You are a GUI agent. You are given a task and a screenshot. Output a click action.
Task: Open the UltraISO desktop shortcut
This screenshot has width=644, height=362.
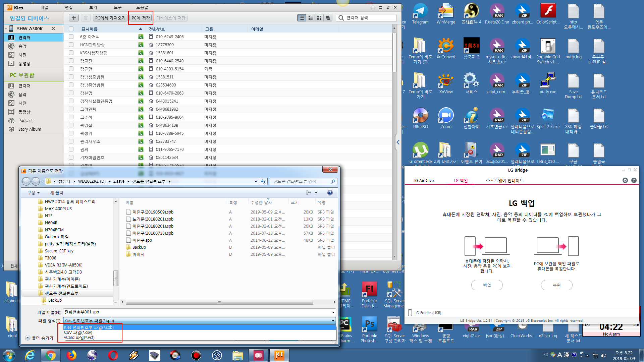(x=420, y=118)
